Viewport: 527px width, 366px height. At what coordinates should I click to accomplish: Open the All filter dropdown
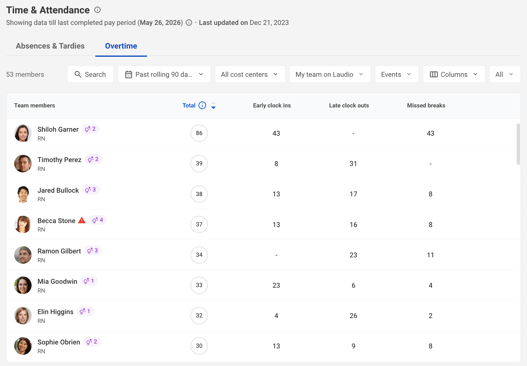pos(505,74)
